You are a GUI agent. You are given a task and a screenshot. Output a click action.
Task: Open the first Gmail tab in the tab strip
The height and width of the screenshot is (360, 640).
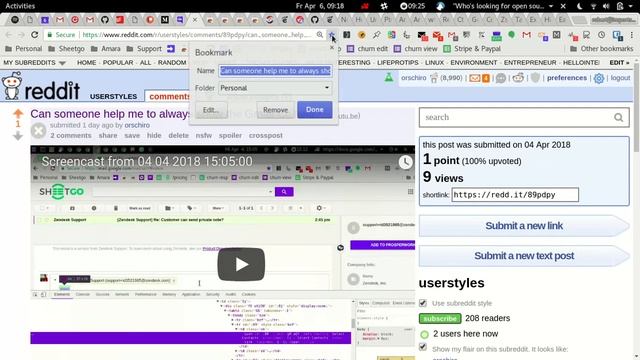(60, 19)
